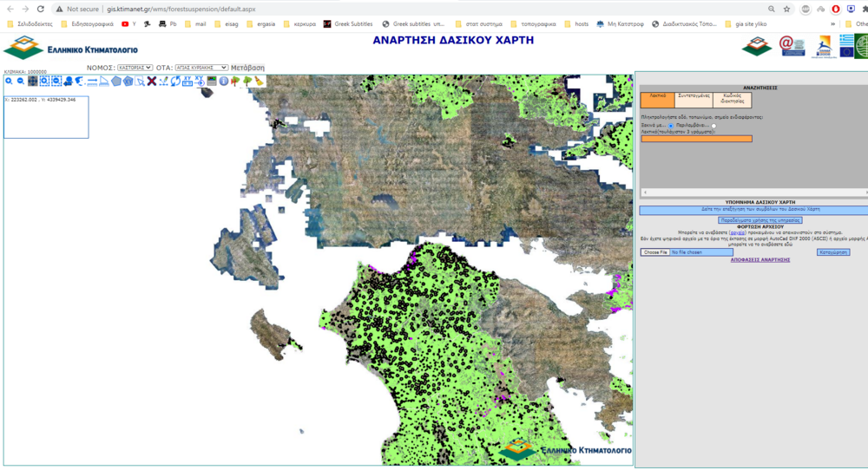Activate the pan map tool

pyautogui.click(x=32, y=82)
